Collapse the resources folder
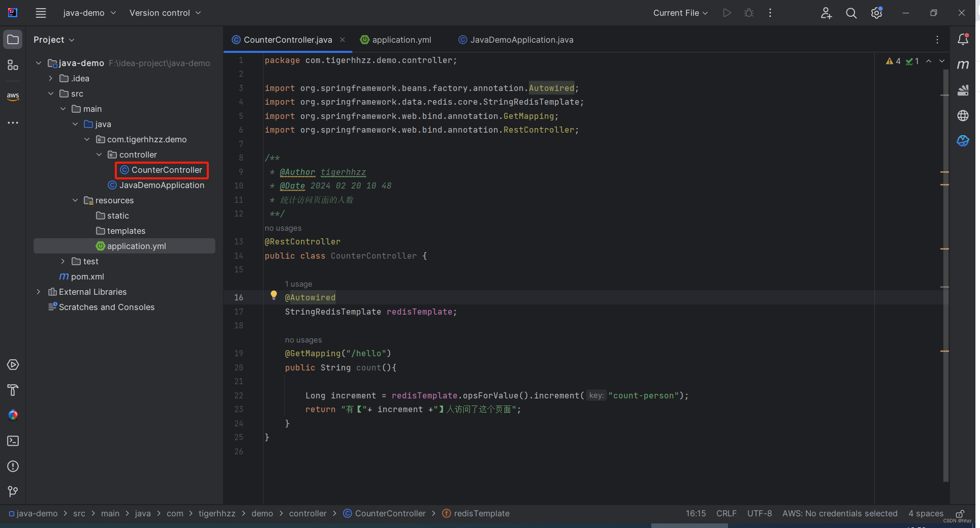This screenshot has height=528, width=980. click(x=75, y=200)
